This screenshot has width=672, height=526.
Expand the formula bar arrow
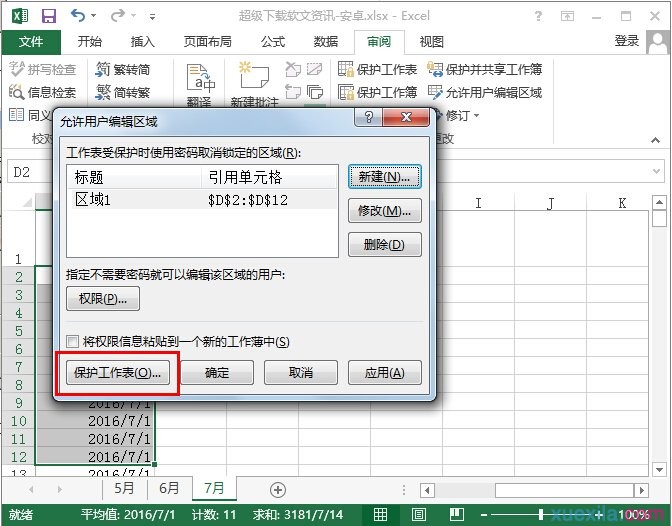(656, 171)
